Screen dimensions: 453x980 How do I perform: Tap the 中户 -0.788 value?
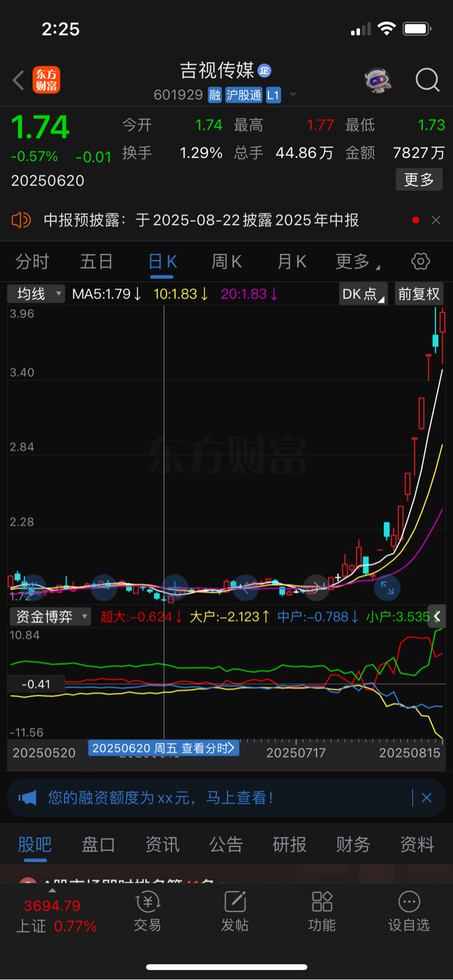click(x=318, y=617)
